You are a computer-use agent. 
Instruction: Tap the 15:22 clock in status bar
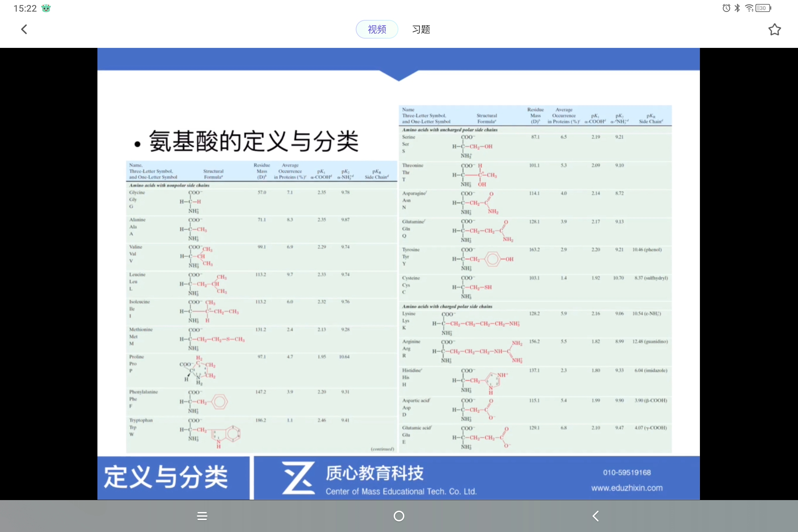25,8
